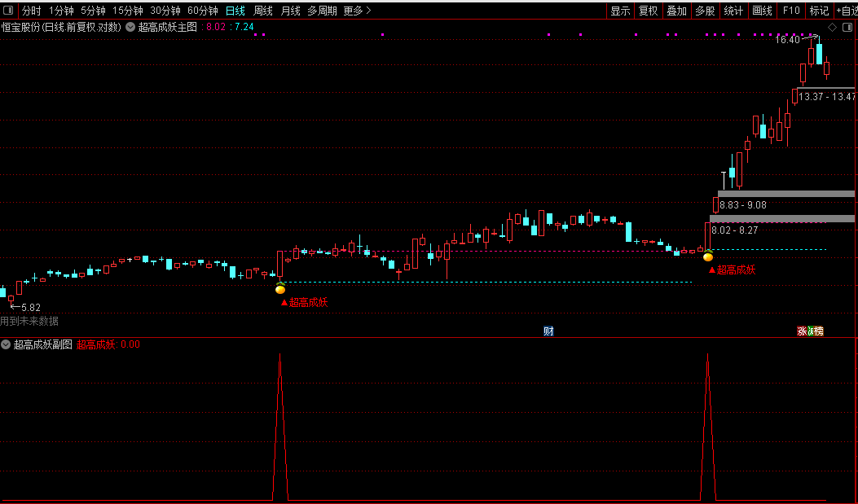
Task: Click the 用到未来数据 warning text
Action: [29, 321]
